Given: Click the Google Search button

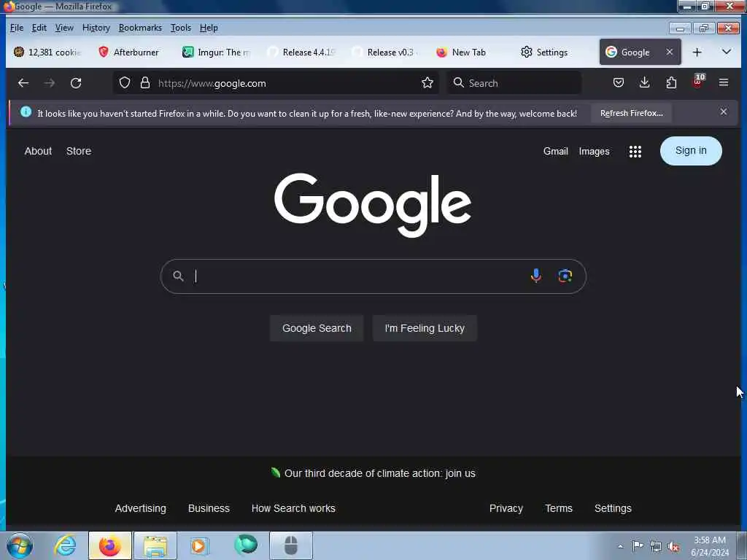Looking at the screenshot, I should (317, 328).
